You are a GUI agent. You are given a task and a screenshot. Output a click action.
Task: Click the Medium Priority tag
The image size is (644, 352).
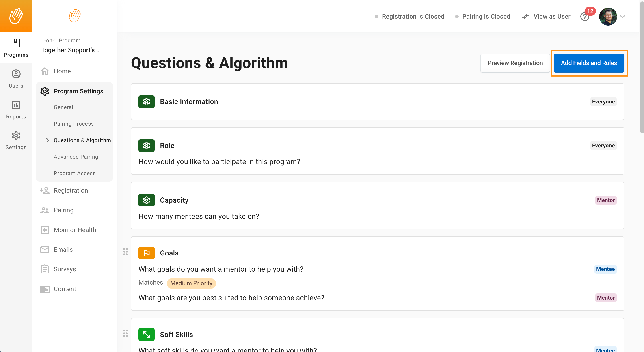pyautogui.click(x=191, y=283)
